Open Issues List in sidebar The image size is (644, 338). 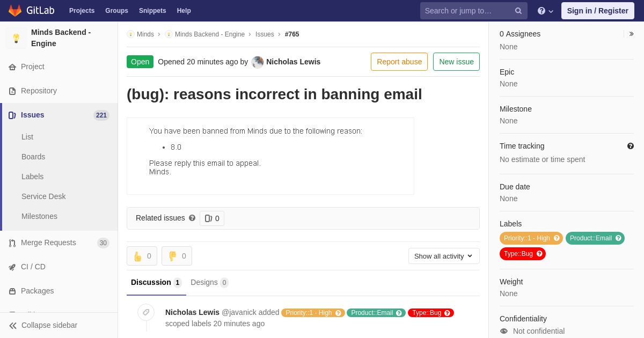point(27,137)
